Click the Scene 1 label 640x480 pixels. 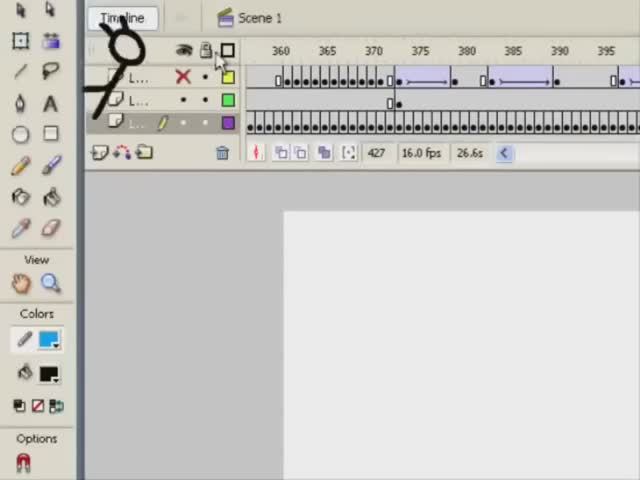(x=260, y=18)
